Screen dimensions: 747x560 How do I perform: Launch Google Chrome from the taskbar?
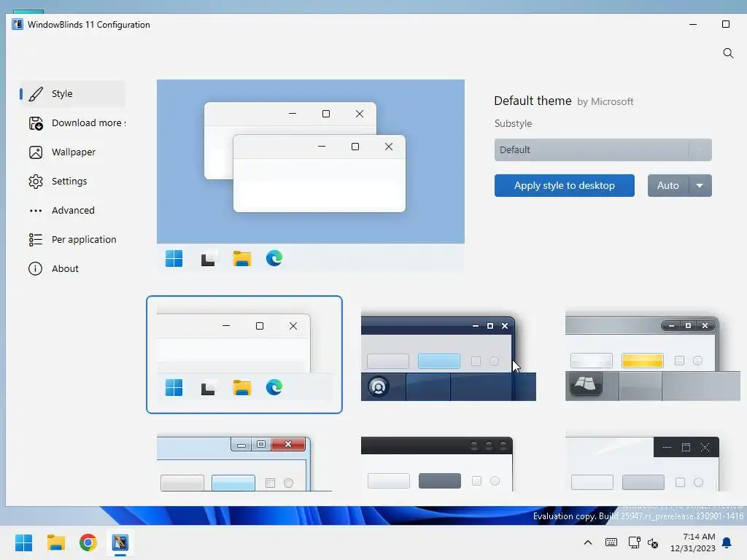88,542
